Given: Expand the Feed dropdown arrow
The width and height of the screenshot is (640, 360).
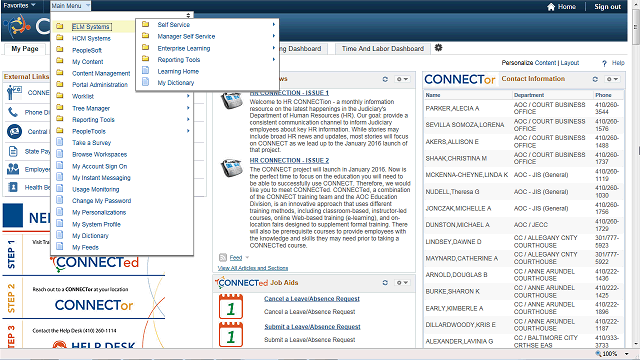Looking at the screenshot, I should [x=247, y=258].
